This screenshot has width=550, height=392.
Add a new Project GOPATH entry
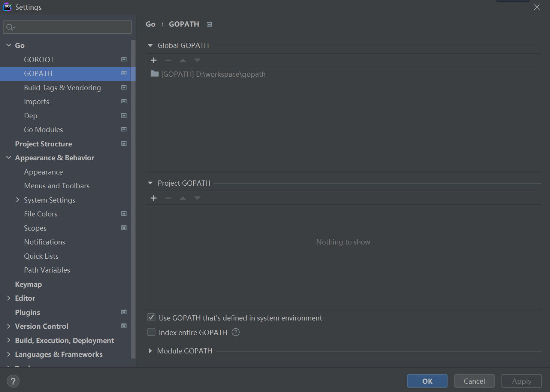(x=154, y=198)
